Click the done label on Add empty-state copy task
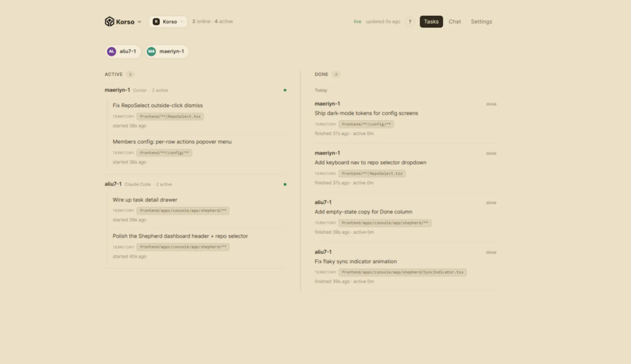Screen dimensions: 631x364 coord(491,203)
